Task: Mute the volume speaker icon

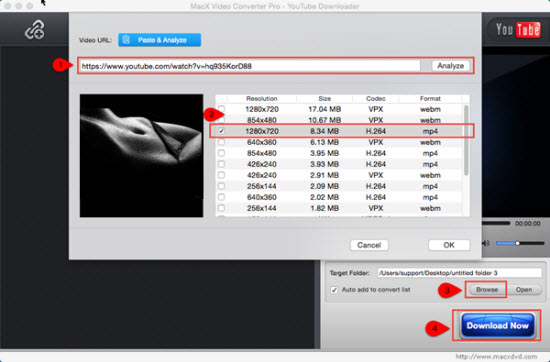Action: click(486, 243)
